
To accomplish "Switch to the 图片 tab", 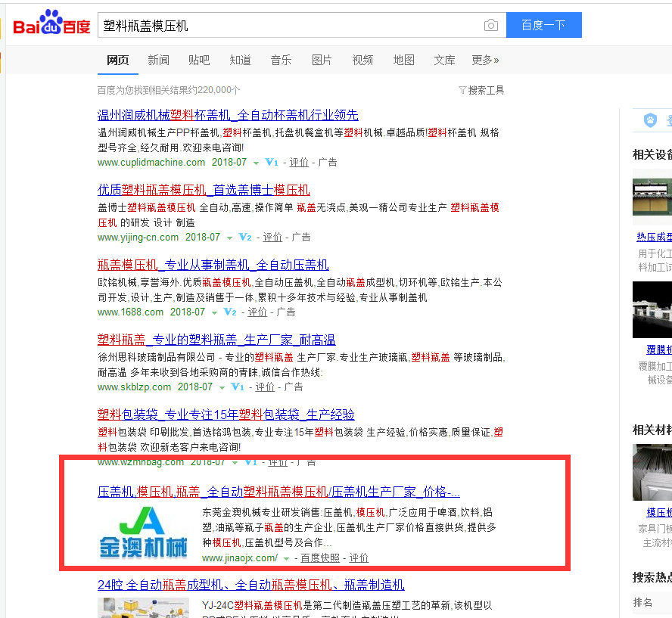I will point(322,61).
